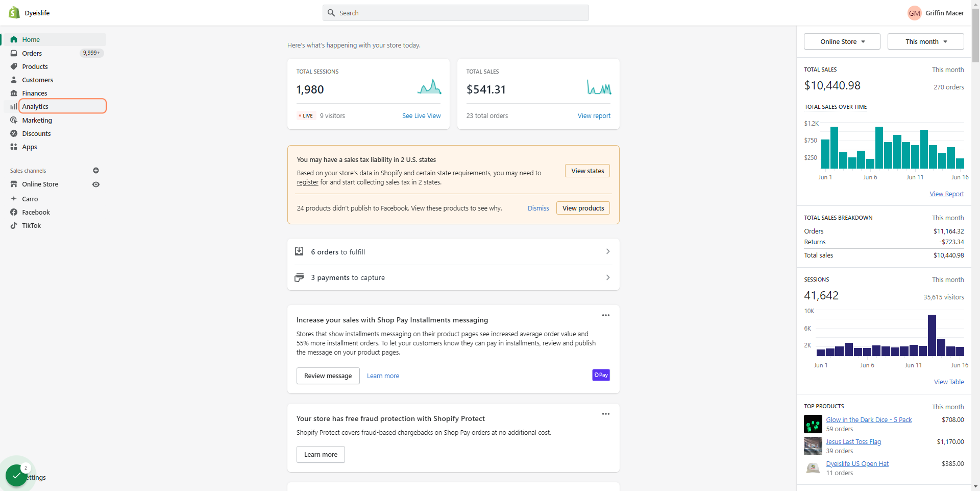Click the View states button
The width and height of the screenshot is (980, 491).
click(x=587, y=171)
